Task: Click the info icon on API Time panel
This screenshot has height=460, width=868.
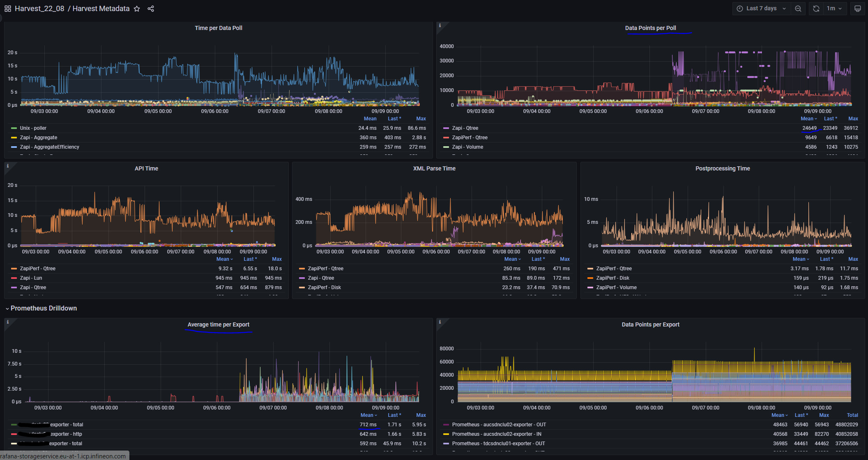Action: coord(8,166)
